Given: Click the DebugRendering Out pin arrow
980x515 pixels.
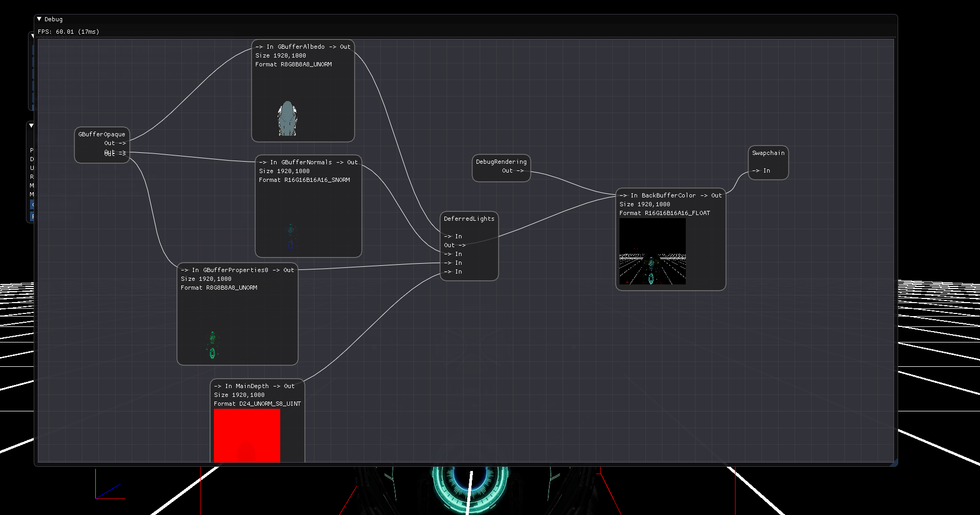Looking at the screenshot, I should (x=520, y=170).
